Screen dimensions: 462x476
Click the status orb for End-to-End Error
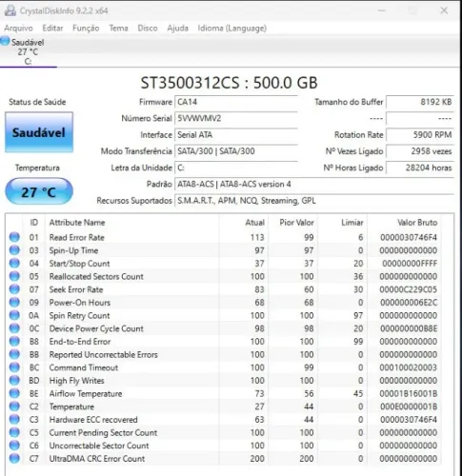(x=14, y=341)
